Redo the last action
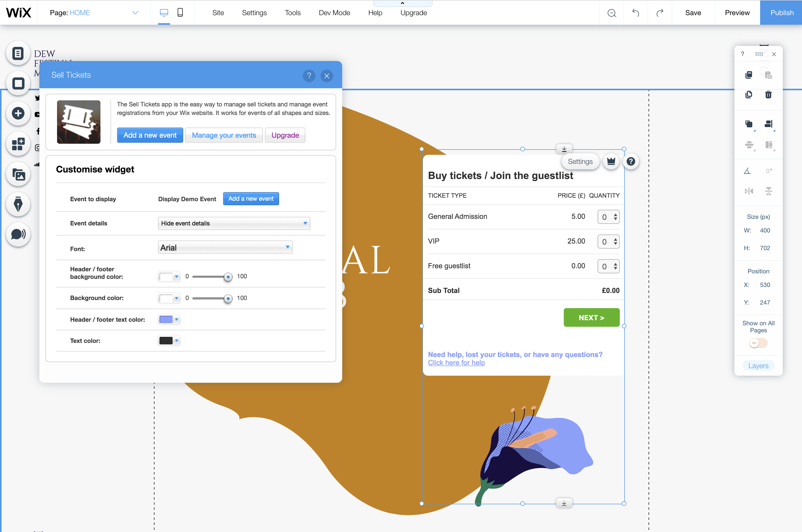 pos(660,13)
